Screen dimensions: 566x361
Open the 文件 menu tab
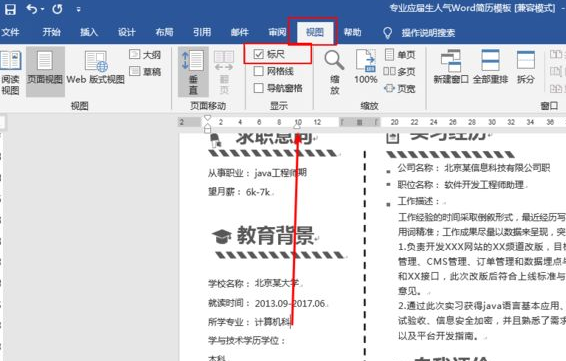coord(10,32)
